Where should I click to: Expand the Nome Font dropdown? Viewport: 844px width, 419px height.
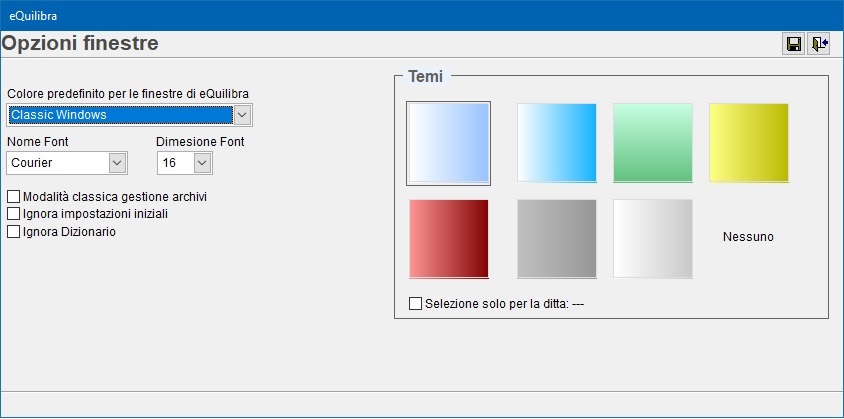point(117,163)
